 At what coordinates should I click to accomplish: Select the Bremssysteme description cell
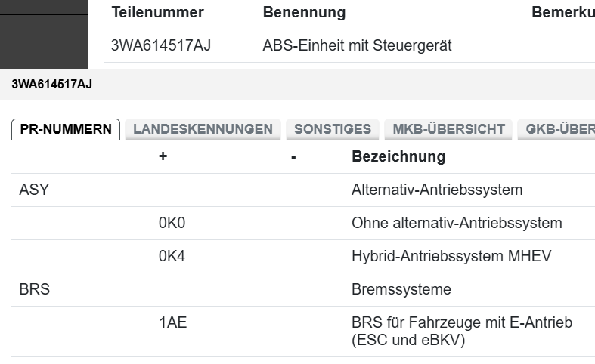(x=401, y=289)
